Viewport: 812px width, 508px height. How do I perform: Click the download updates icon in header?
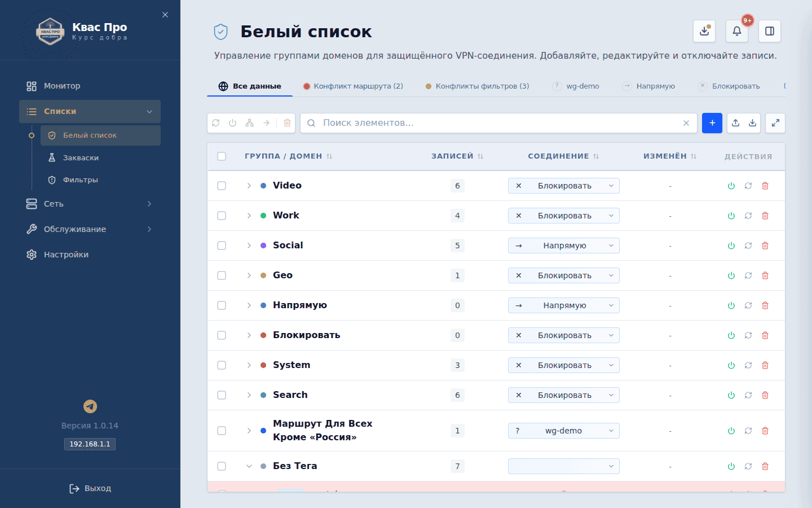click(704, 31)
